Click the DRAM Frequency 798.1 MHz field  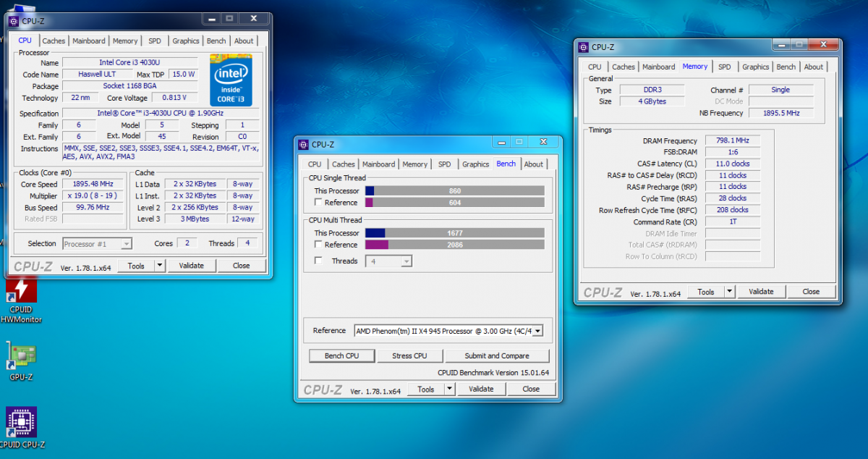(x=733, y=140)
